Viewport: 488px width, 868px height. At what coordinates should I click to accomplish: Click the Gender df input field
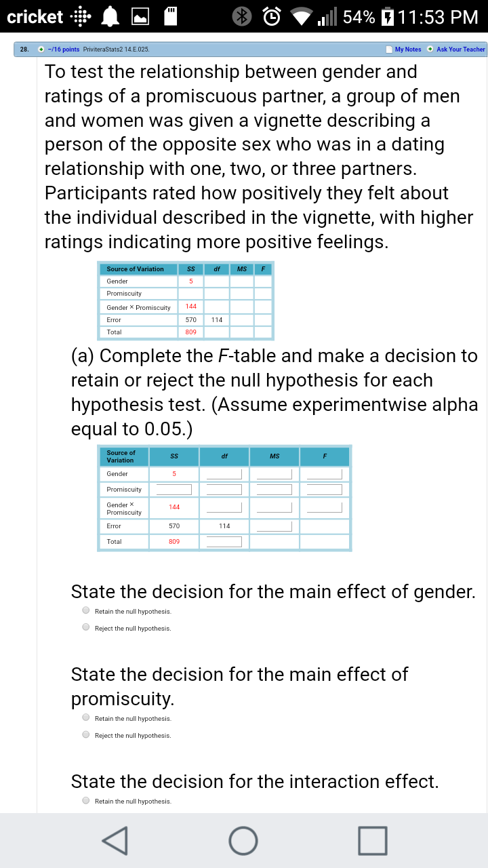pyautogui.click(x=224, y=474)
